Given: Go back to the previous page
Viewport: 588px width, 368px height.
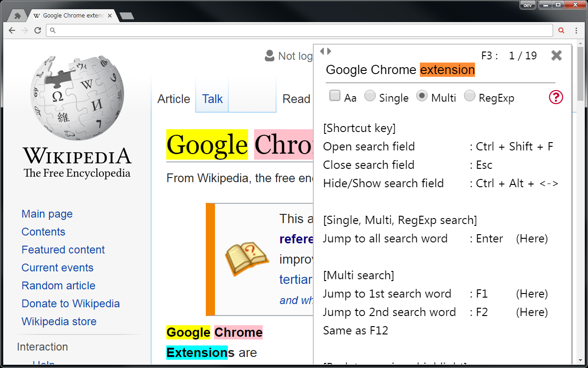Looking at the screenshot, I should (12, 30).
